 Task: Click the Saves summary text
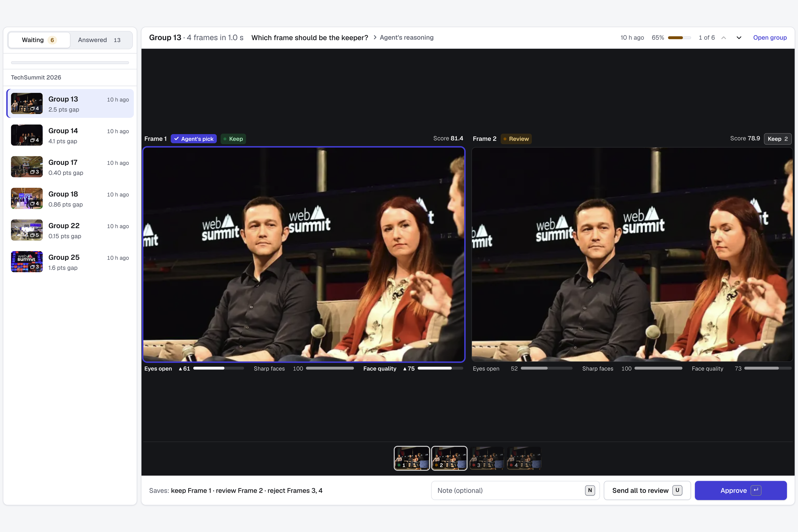click(236, 491)
